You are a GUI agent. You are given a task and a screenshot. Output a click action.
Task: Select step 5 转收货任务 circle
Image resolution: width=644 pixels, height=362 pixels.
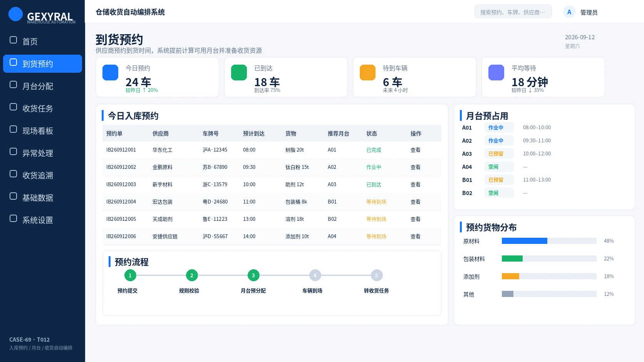[x=377, y=275]
